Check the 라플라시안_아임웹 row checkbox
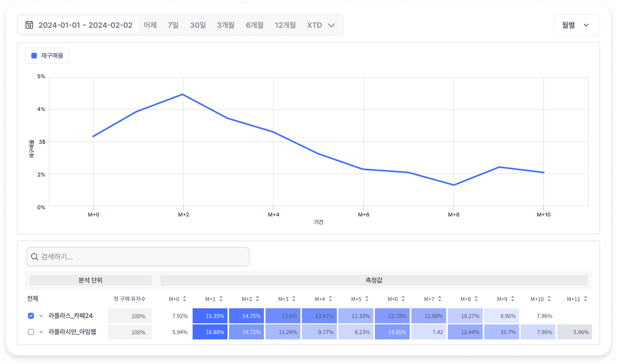 31,332
